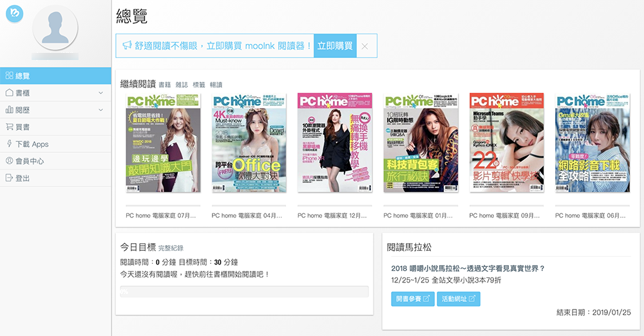
Task: Switch to the 雜誌 filter tab
Action: point(182,84)
